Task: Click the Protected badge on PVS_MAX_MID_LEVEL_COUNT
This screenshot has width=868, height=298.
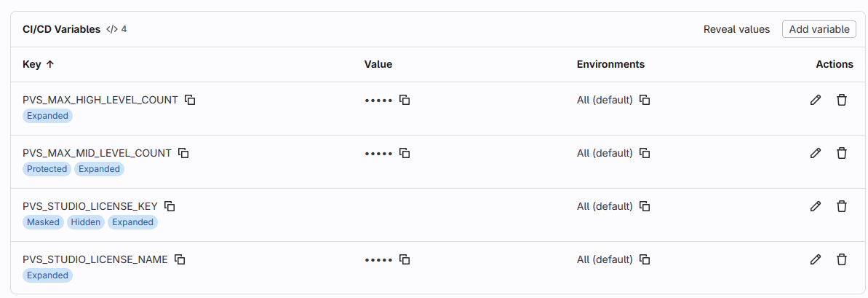Action: 47,169
